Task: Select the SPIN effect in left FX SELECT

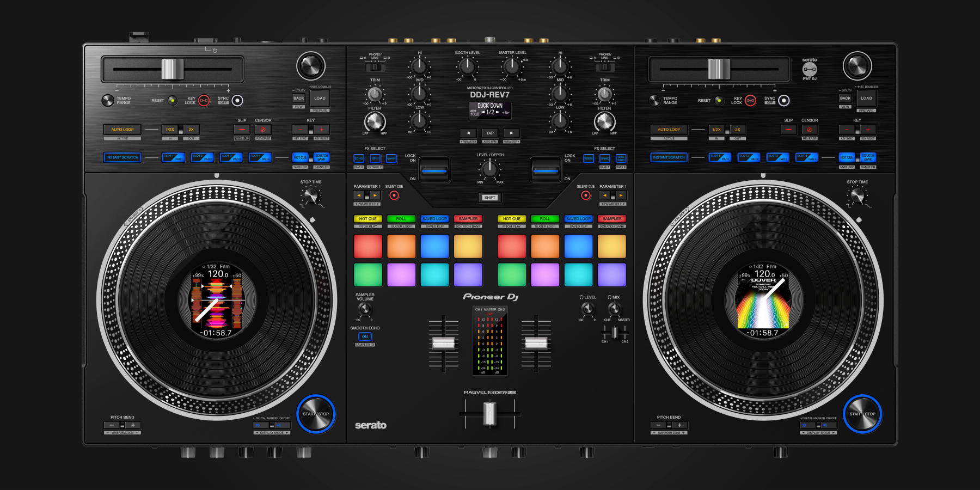Action: pos(375,158)
